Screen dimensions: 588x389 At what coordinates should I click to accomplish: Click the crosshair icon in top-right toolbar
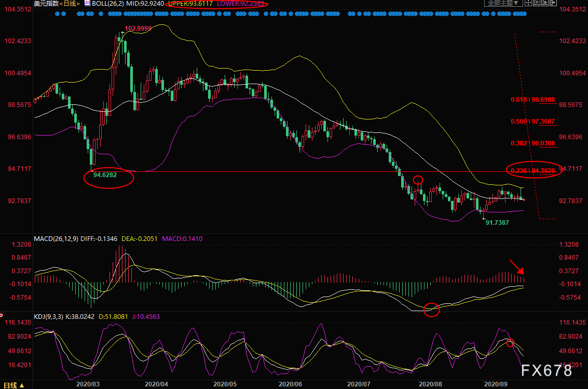pos(527,3)
